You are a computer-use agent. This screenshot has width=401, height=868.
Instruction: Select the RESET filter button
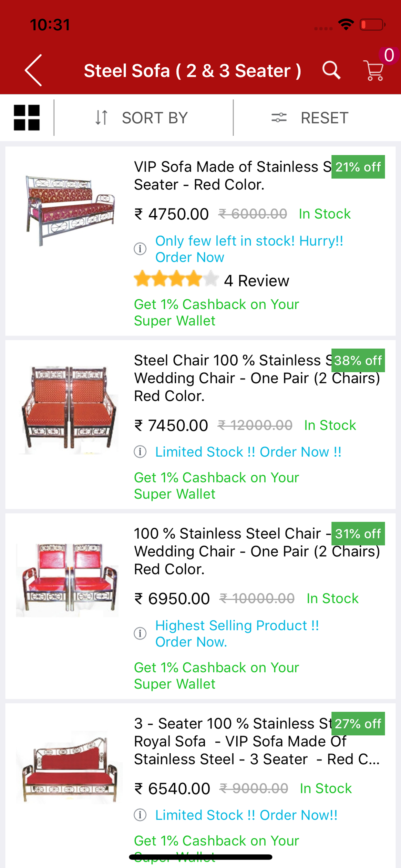tap(324, 118)
